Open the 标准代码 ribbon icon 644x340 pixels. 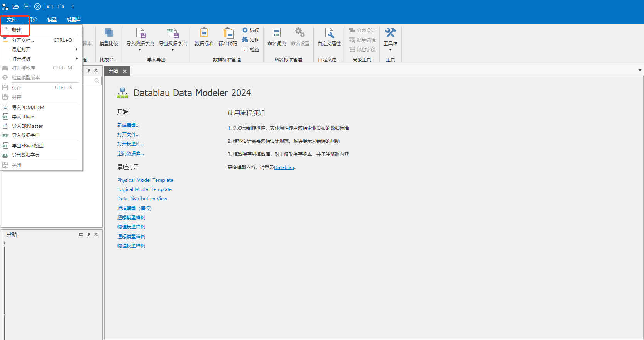coord(228,37)
